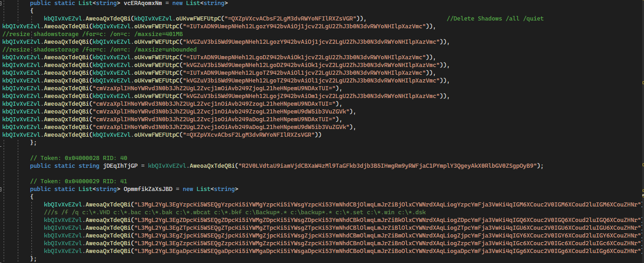This screenshot has height=263, width=644.
Task: Click the 'Delete Shadows /all /quiet' comment
Action: [495, 19]
